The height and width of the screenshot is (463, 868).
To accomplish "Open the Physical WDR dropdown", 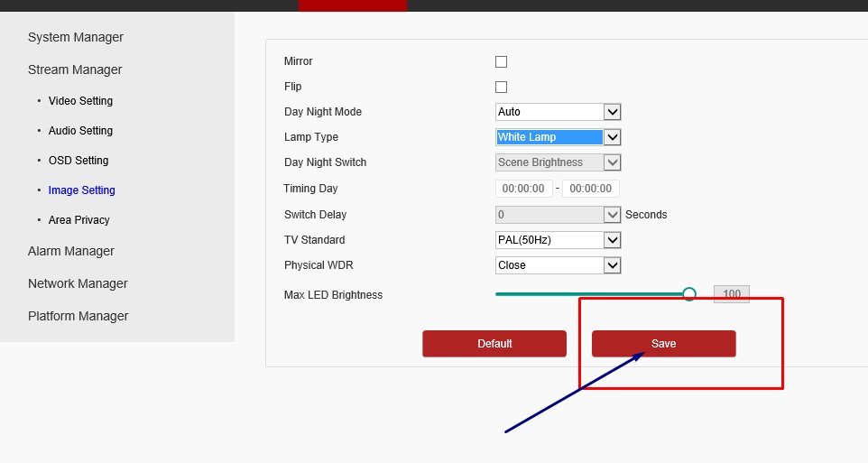I will click(x=558, y=265).
